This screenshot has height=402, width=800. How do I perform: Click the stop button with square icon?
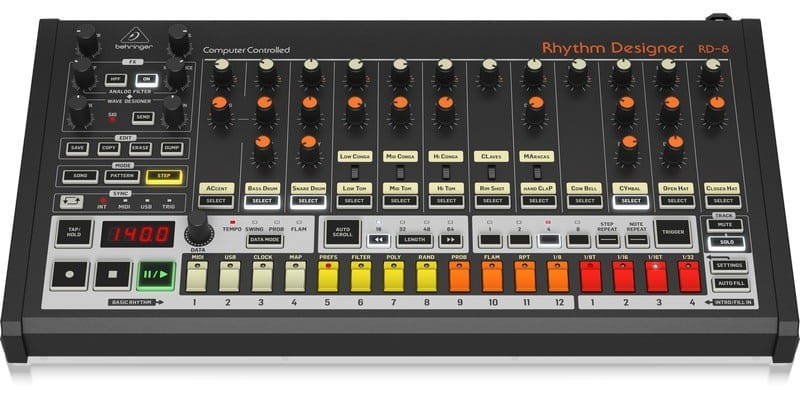pos(113,275)
